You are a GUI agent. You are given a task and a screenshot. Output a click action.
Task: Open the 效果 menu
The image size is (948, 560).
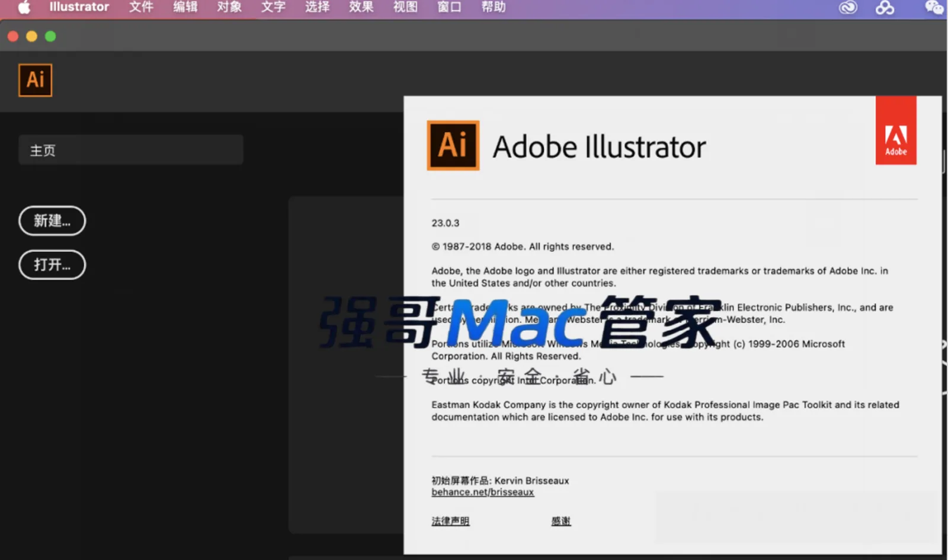361,7
